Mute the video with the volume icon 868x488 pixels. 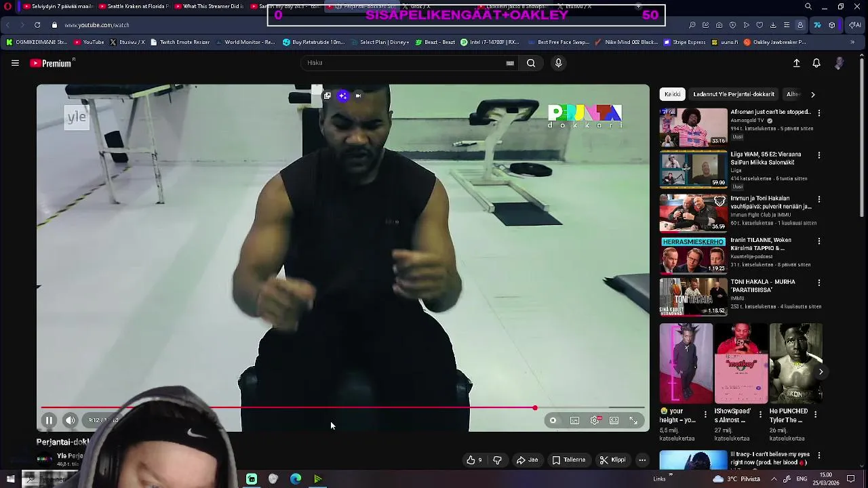click(x=71, y=420)
